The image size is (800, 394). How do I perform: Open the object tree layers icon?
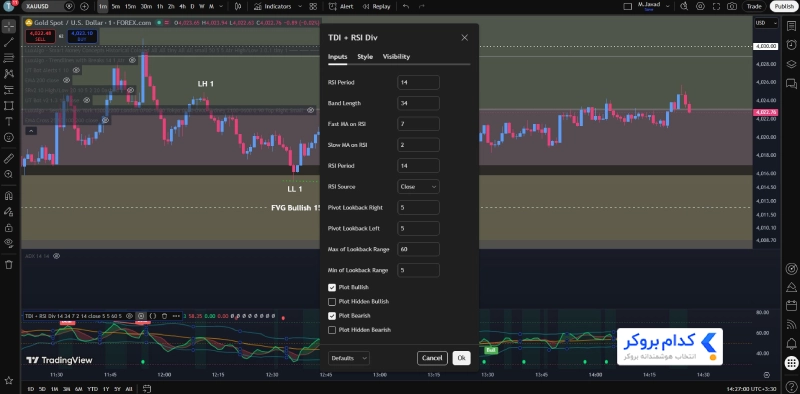coord(791,64)
